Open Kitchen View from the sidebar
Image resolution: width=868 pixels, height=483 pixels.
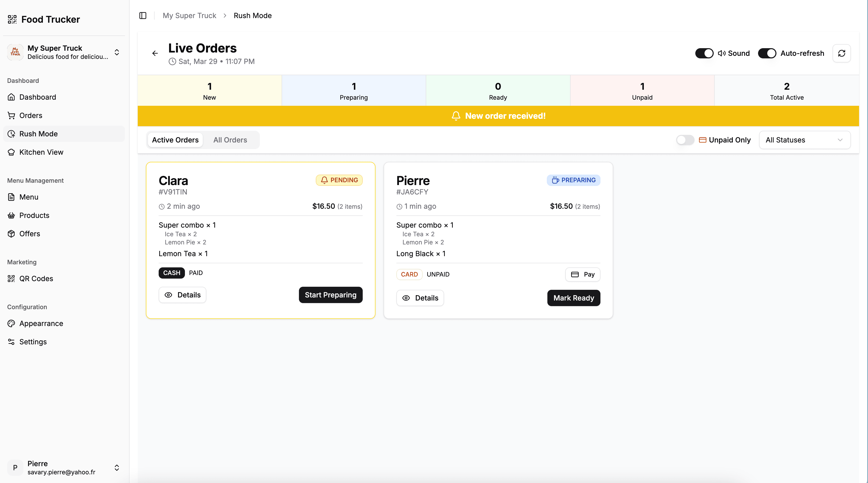(41, 152)
